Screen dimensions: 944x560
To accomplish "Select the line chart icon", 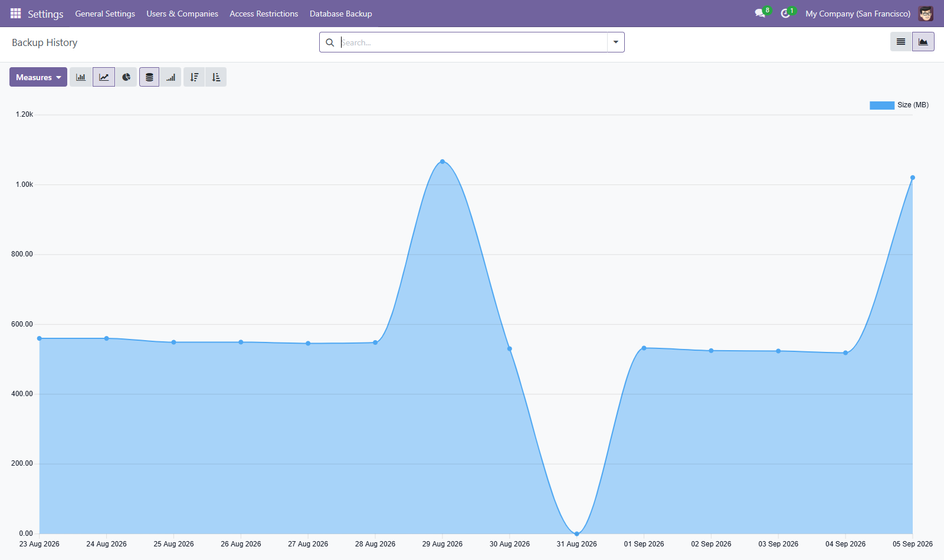I will (x=104, y=77).
